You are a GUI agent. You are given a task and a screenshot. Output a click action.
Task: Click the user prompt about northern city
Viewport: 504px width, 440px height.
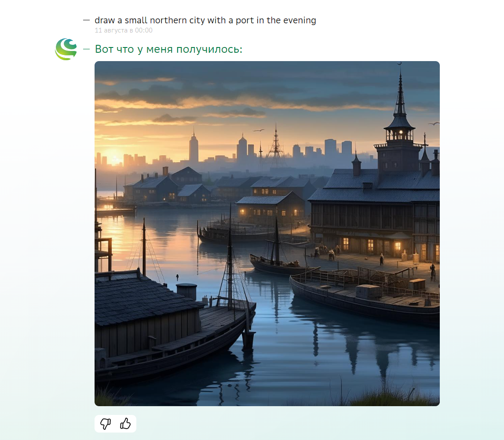(205, 20)
